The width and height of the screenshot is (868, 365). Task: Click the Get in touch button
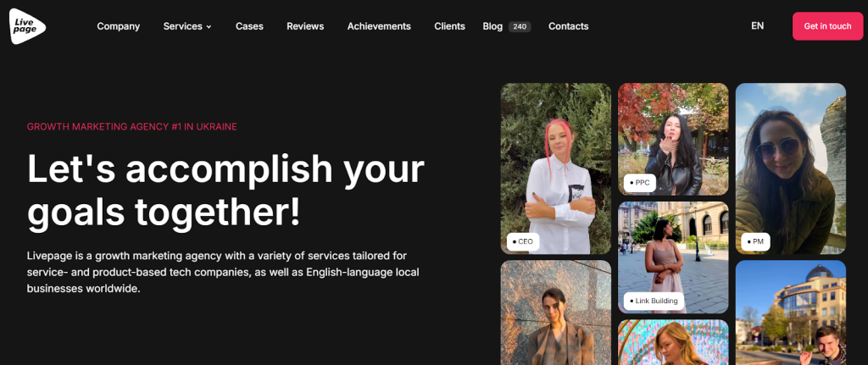[x=827, y=26]
